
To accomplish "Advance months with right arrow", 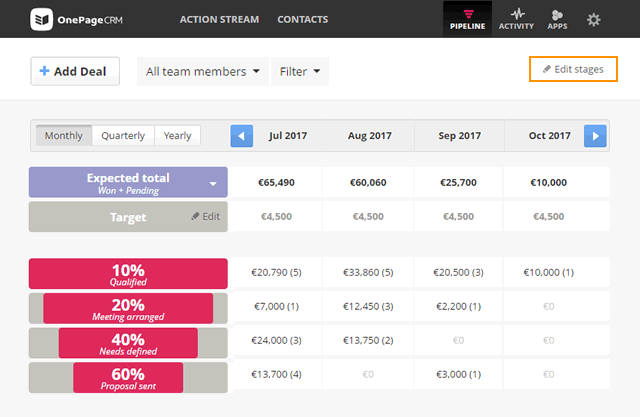I will pos(595,136).
